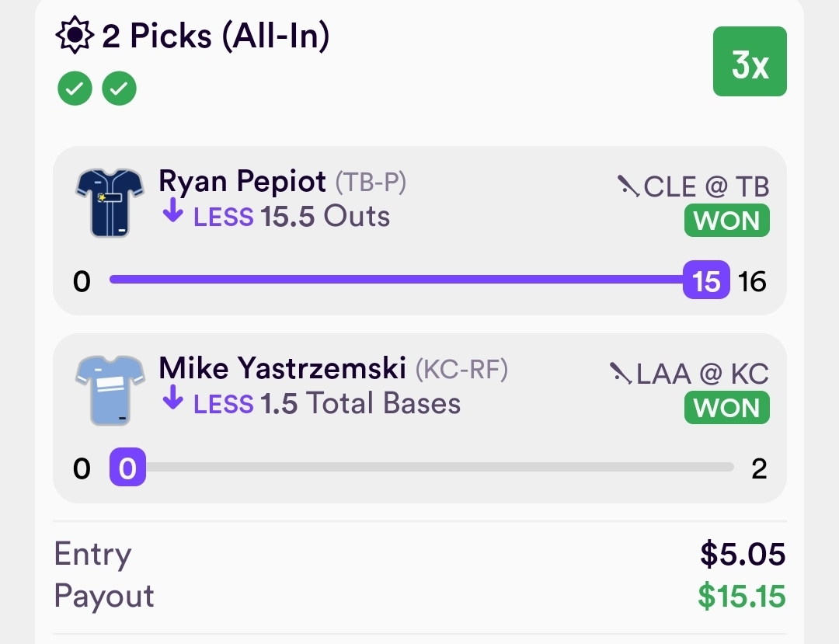This screenshot has height=644, width=839.
Task: Click the purple 15 marker on Outs progress bar
Action: [706, 280]
